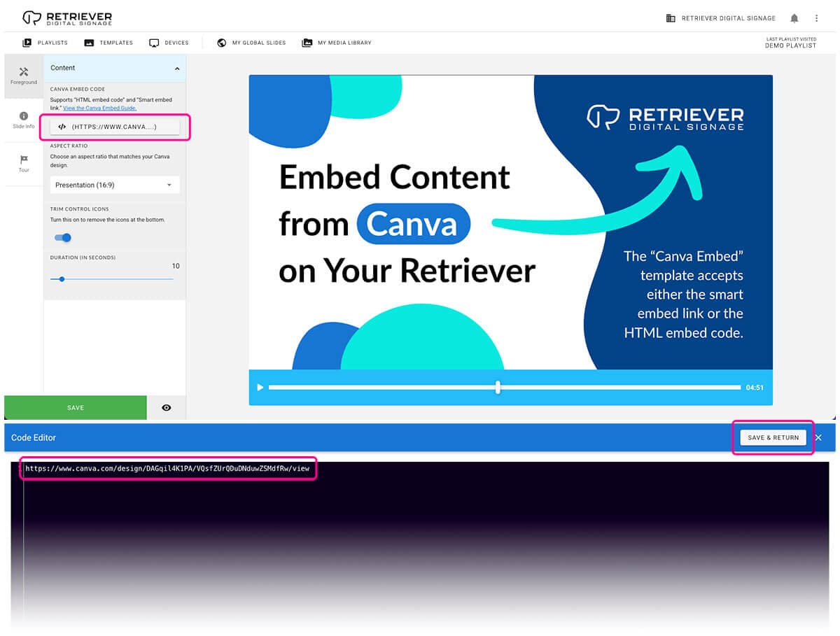
Task: Start the Tour flag icon
Action: 24,164
